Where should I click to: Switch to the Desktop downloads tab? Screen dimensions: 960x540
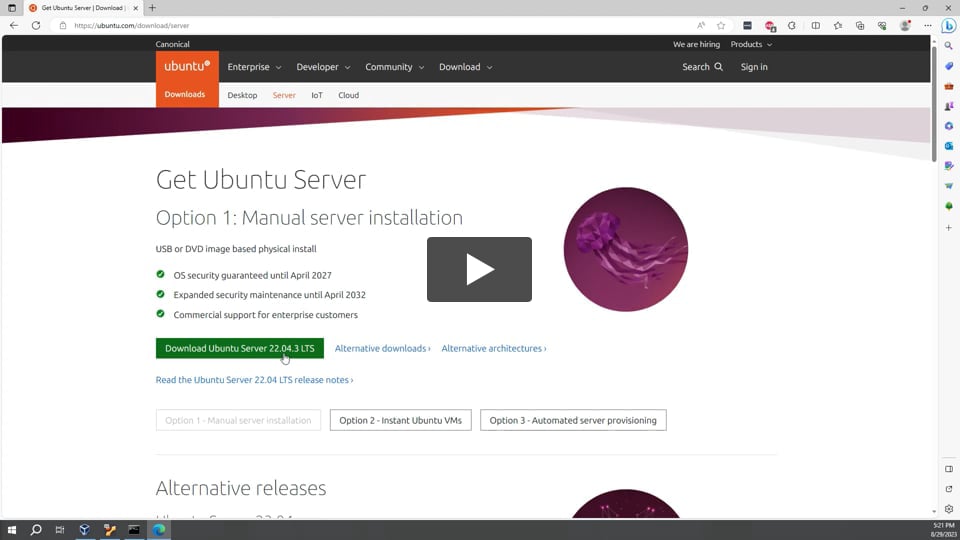242,95
